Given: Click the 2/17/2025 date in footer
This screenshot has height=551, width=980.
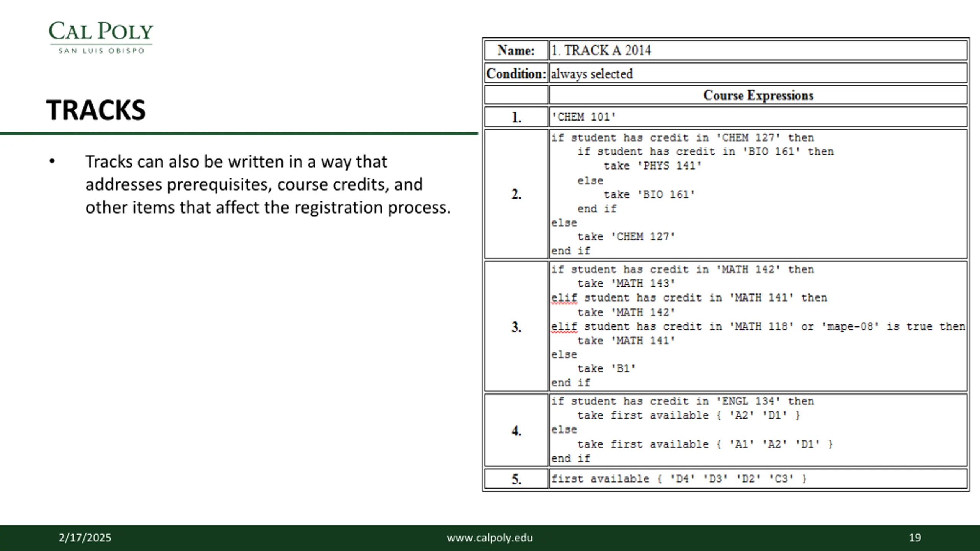Looking at the screenshot, I should [85, 538].
